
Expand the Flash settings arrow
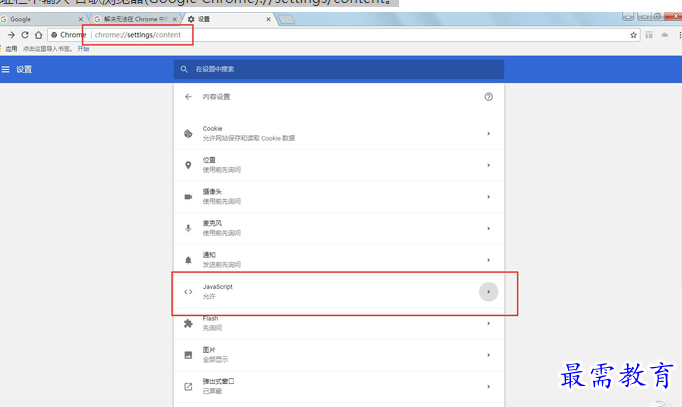pyautogui.click(x=488, y=324)
